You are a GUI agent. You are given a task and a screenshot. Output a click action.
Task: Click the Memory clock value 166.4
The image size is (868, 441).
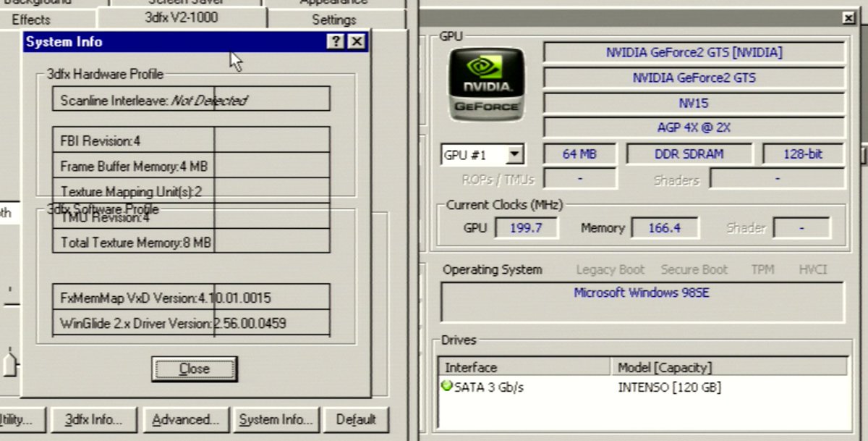click(664, 228)
